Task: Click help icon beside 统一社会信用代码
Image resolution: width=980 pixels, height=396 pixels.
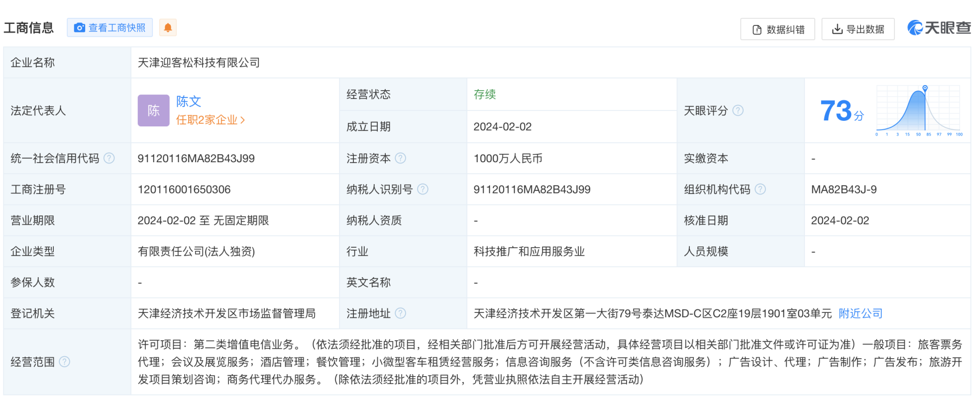Action: (x=109, y=158)
